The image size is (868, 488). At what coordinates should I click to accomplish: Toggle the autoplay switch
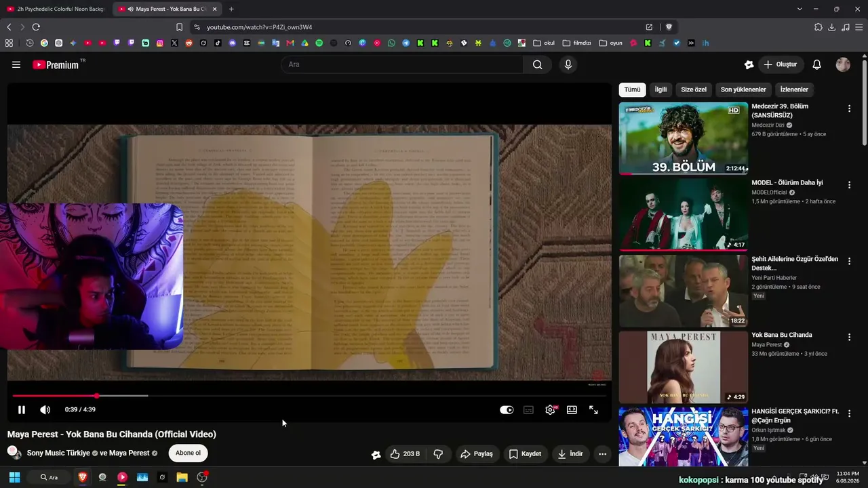click(507, 410)
